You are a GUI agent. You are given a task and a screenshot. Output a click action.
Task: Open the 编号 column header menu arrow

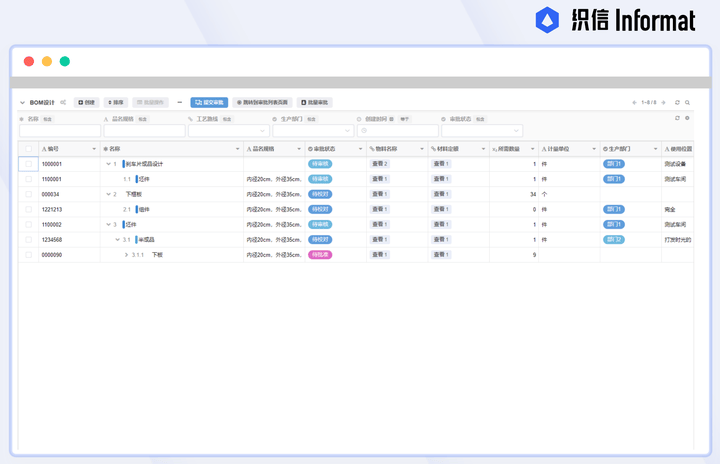[x=94, y=149]
